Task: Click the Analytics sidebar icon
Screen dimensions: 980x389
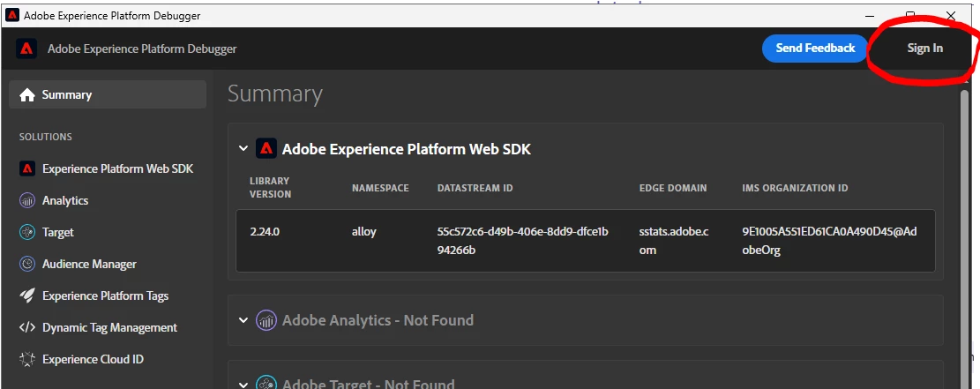Action: pyautogui.click(x=27, y=200)
